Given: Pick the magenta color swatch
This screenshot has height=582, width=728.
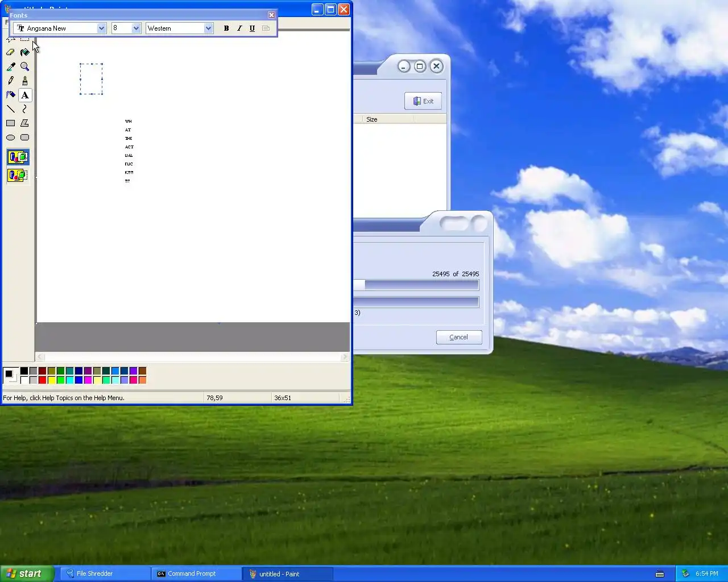Looking at the screenshot, I should (88, 380).
